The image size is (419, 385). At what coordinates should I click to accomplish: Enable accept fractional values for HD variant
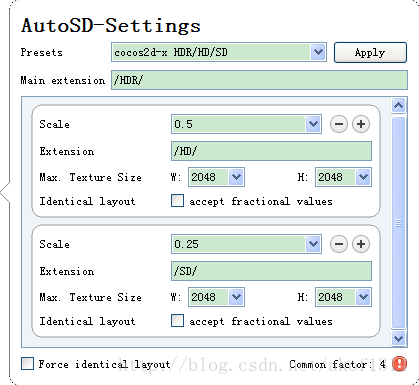[177, 201]
